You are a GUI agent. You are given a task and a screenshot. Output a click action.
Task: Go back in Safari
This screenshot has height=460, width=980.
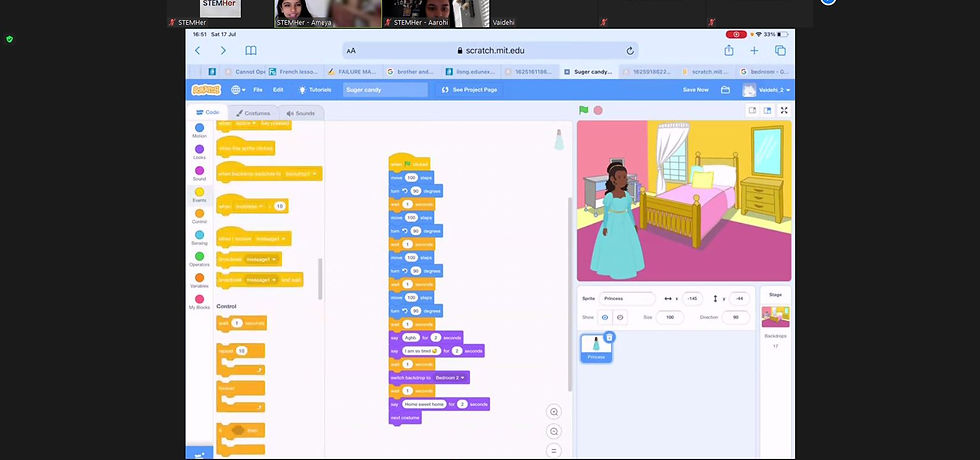(198, 51)
